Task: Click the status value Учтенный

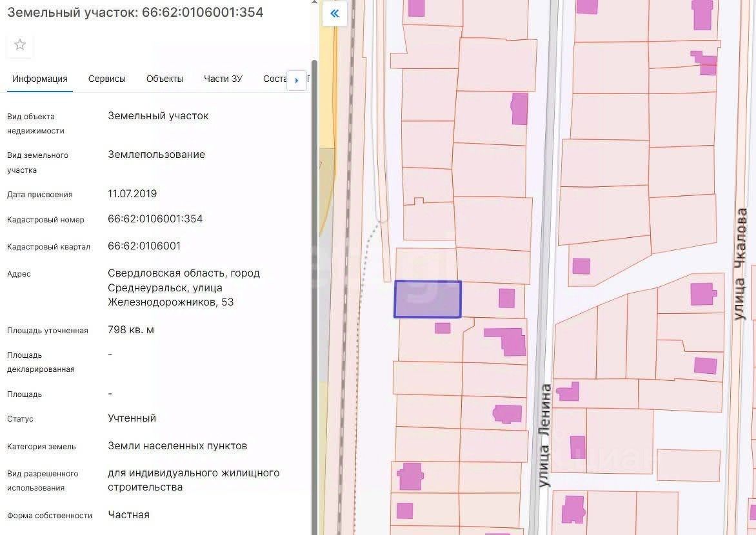Action: click(x=132, y=418)
